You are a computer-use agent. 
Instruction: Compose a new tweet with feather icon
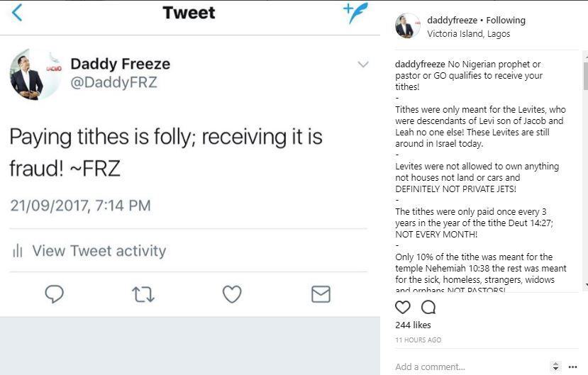(356, 13)
